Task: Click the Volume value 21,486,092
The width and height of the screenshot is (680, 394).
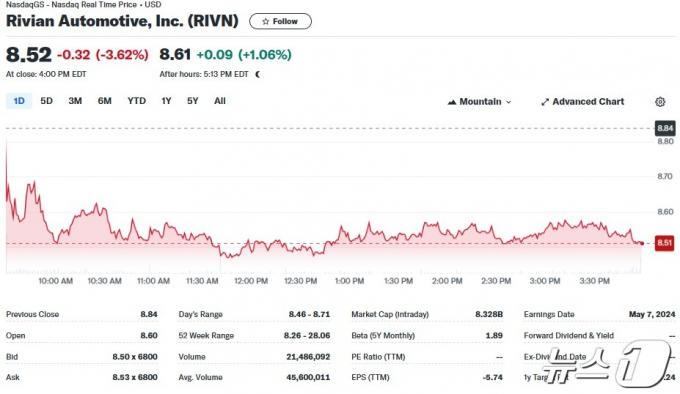Action: click(x=308, y=357)
